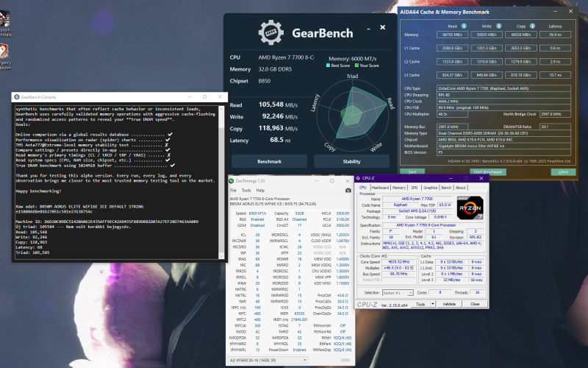Screen dimensions: 588x368
Task: Click the Close button in AIDA64
Action: pyautogui.click(x=563, y=171)
